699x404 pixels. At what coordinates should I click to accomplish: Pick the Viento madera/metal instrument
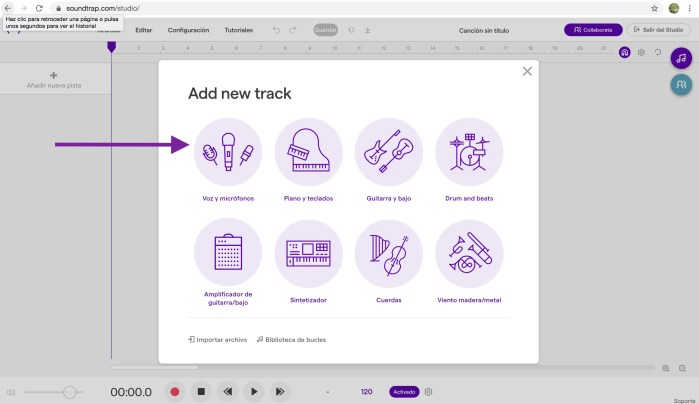(469, 252)
